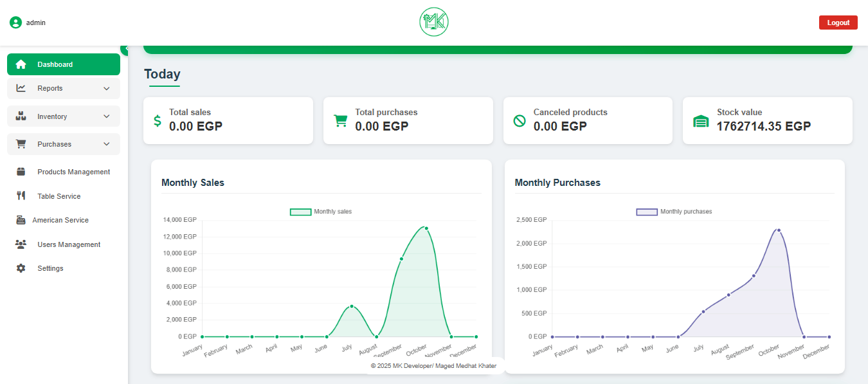Expand the Inventory submenu chevron
868x384 pixels.
(x=107, y=116)
